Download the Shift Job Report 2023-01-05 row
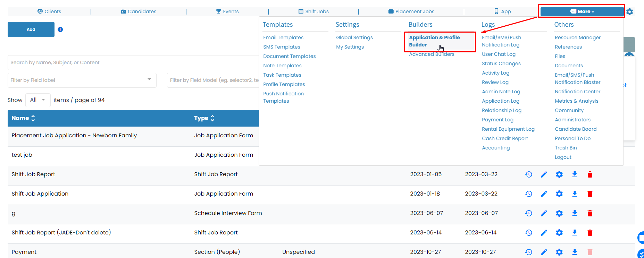Screen dimensions: 644x258 tap(575, 174)
